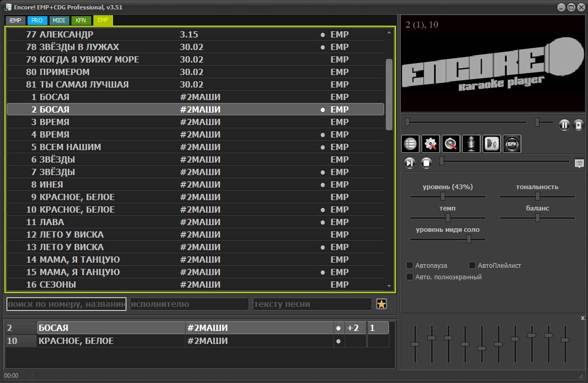The width and height of the screenshot is (588, 383).
Task: Click search by number or title field
Action: pyautogui.click(x=66, y=304)
